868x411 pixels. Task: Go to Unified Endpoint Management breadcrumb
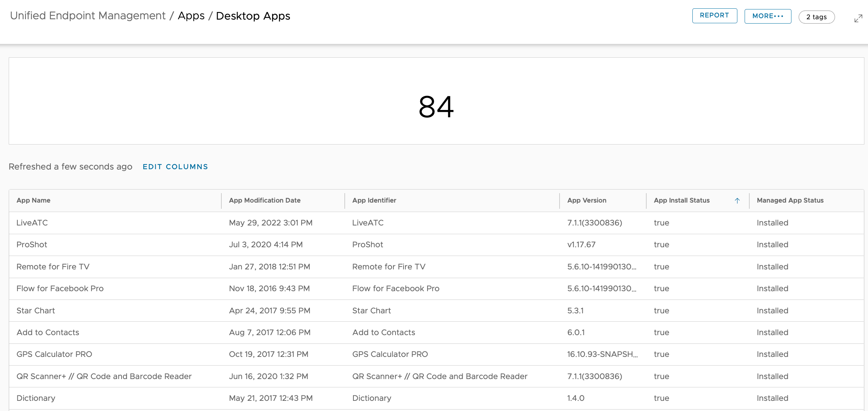(87, 16)
